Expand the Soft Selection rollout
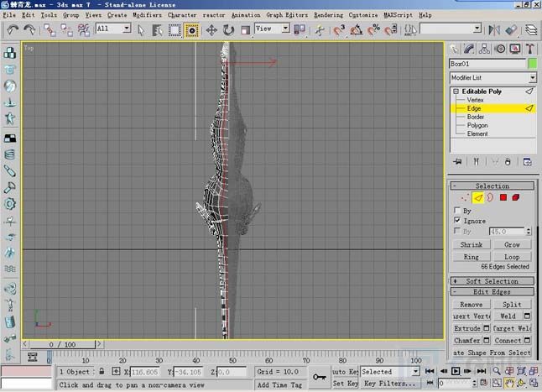The width and height of the screenshot is (542, 392). (492, 281)
